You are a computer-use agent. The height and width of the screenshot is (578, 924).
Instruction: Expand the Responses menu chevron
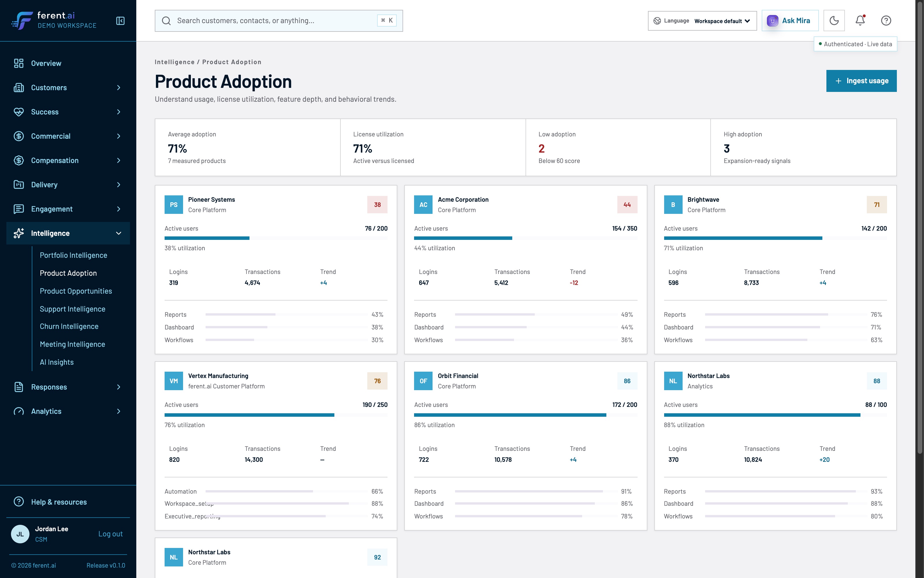tap(119, 387)
